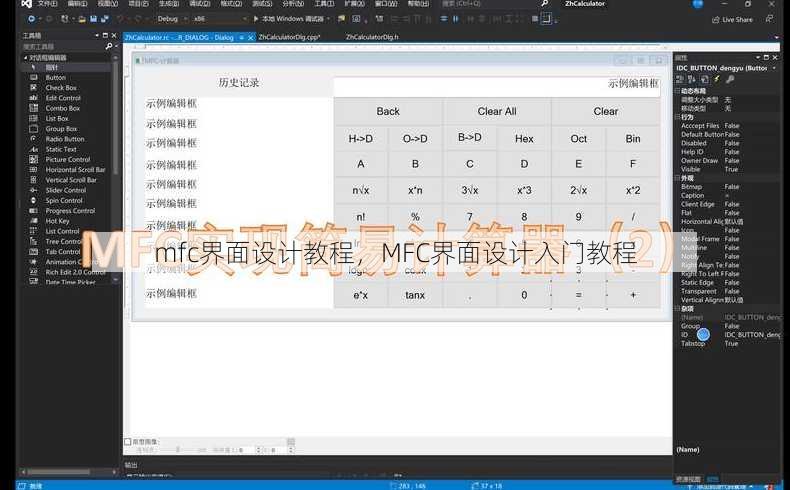Select the Combo Box toolbox icon
The width and height of the screenshot is (790, 490).
click(x=34, y=108)
